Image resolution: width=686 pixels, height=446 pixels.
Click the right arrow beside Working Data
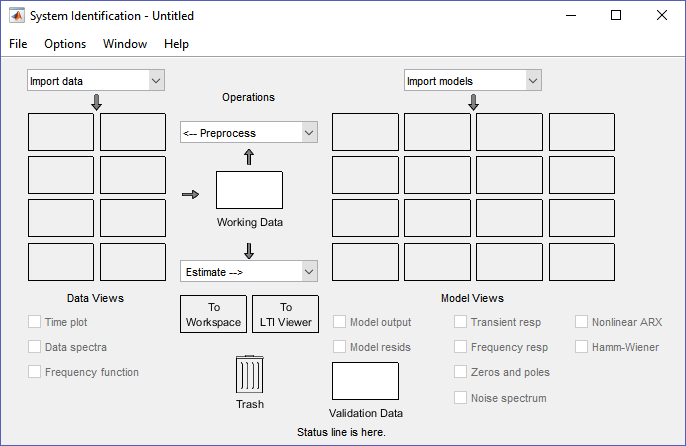coord(190,194)
